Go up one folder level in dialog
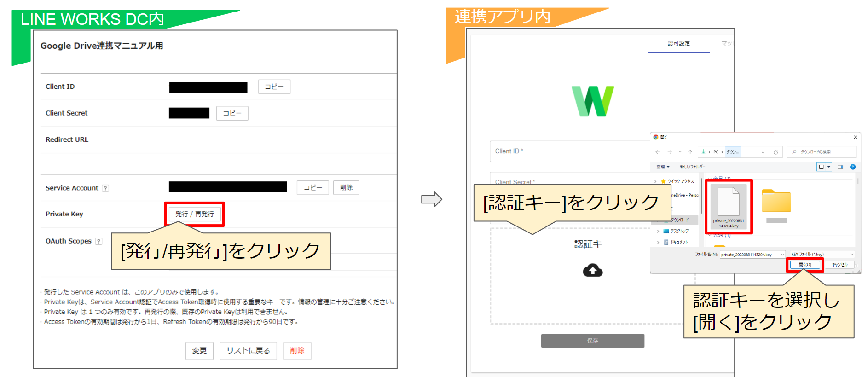Image resolution: width=868 pixels, height=377 pixels. (x=690, y=152)
